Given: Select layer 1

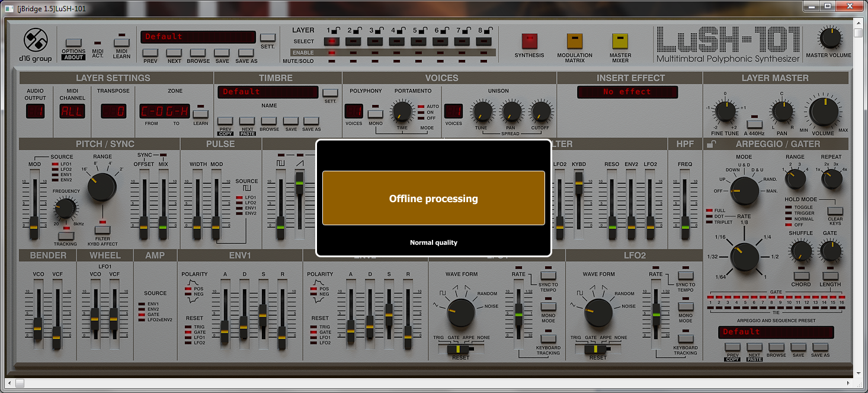Looking at the screenshot, I should click(331, 41).
